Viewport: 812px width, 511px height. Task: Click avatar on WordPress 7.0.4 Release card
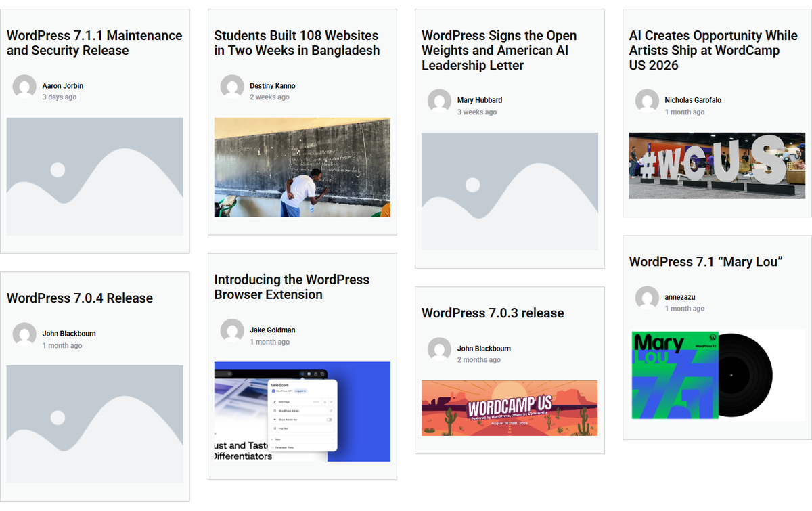(x=24, y=334)
